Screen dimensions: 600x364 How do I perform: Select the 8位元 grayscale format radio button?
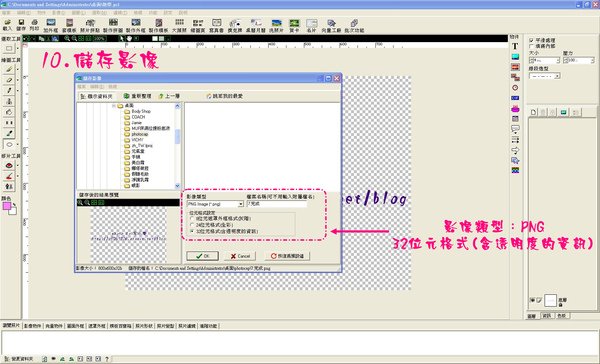click(192, 219)
